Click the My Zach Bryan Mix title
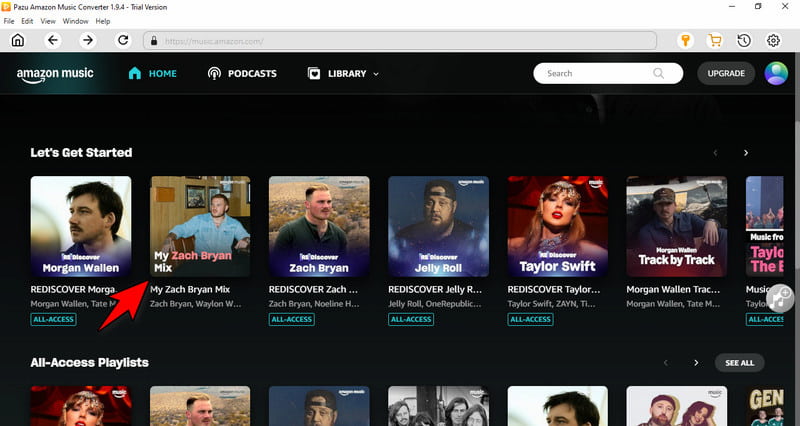The image size is (800, 426). coord(190,289)
